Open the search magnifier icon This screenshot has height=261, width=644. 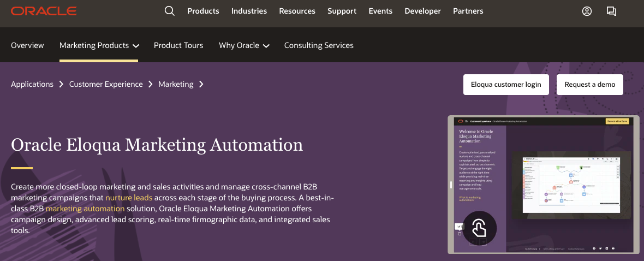(x=170, y=11)
